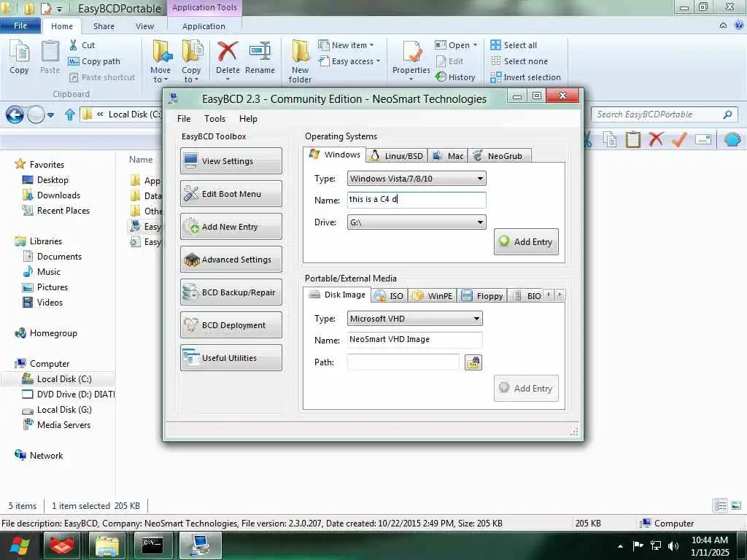Open the EasyBCD Tools menu
747x560 pixels.
pyautogui.click(x=215, y=119)
